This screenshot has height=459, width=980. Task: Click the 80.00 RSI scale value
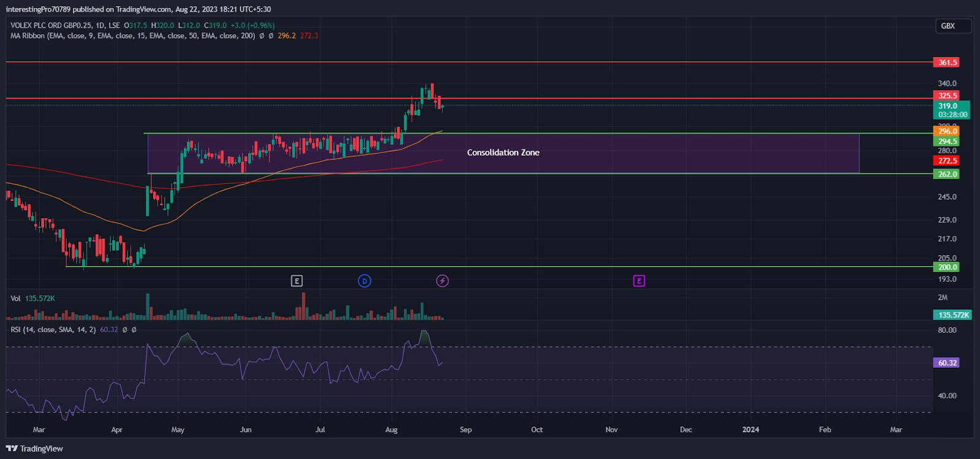(x=947, y=330)
